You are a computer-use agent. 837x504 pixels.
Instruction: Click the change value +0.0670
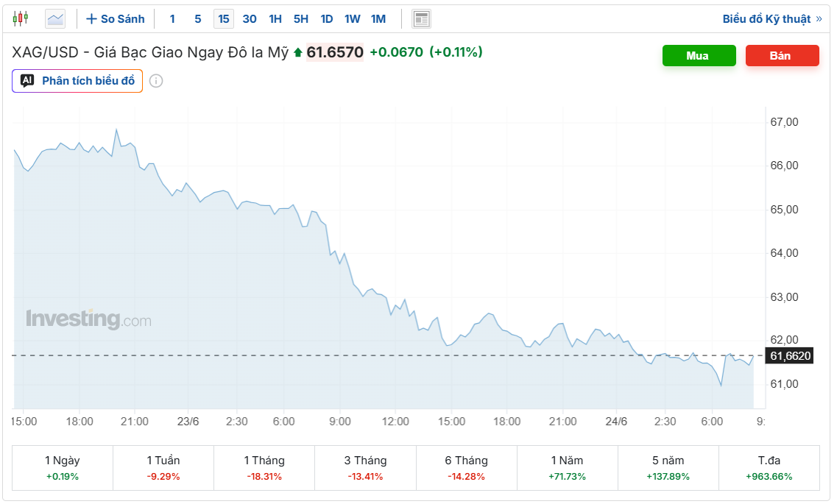tap(396, 52)
